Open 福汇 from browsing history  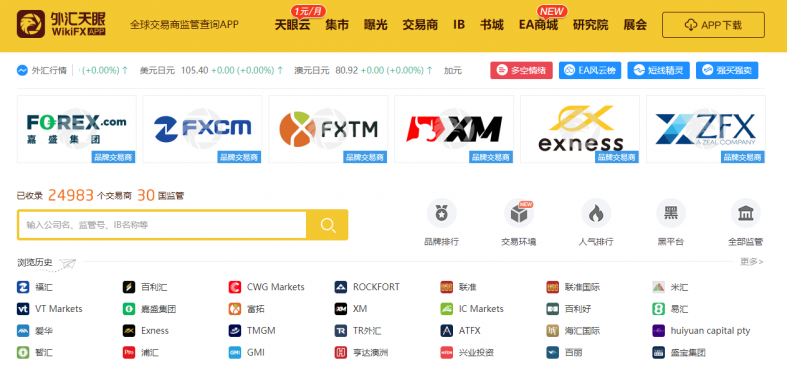35,287
